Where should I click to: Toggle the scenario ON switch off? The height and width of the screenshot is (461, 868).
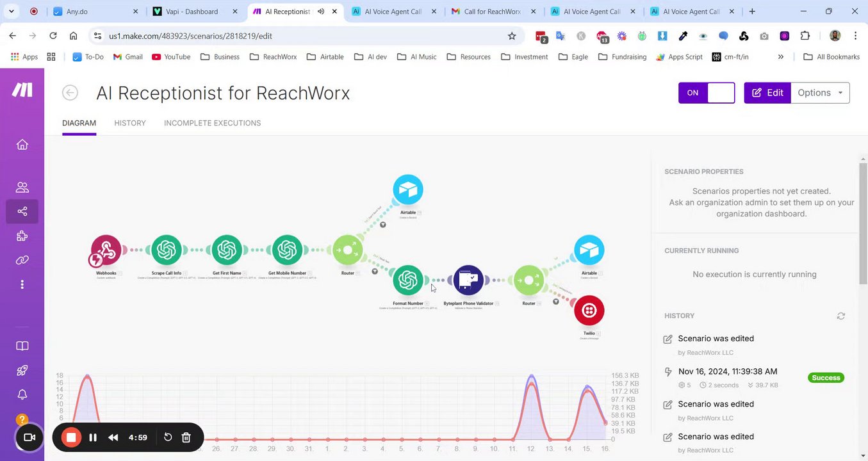[707, 93]
